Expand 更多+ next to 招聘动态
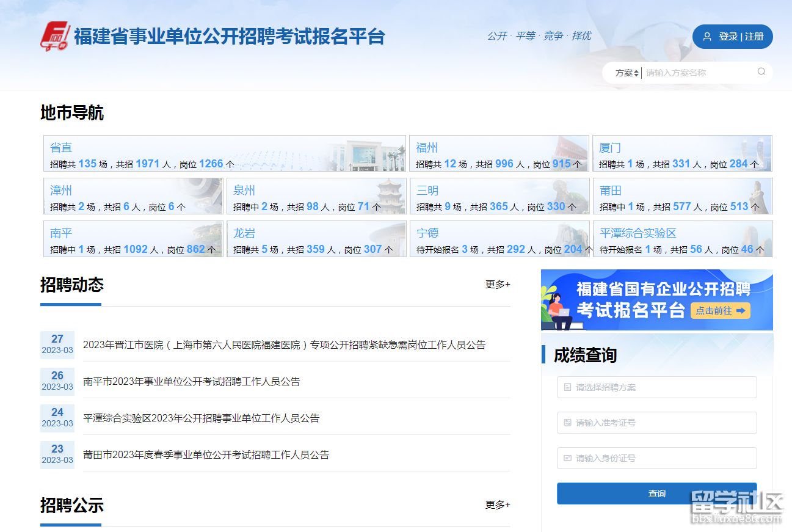This screenshot has width=792, height=532. pyautogui.click(x=497, y=284)
